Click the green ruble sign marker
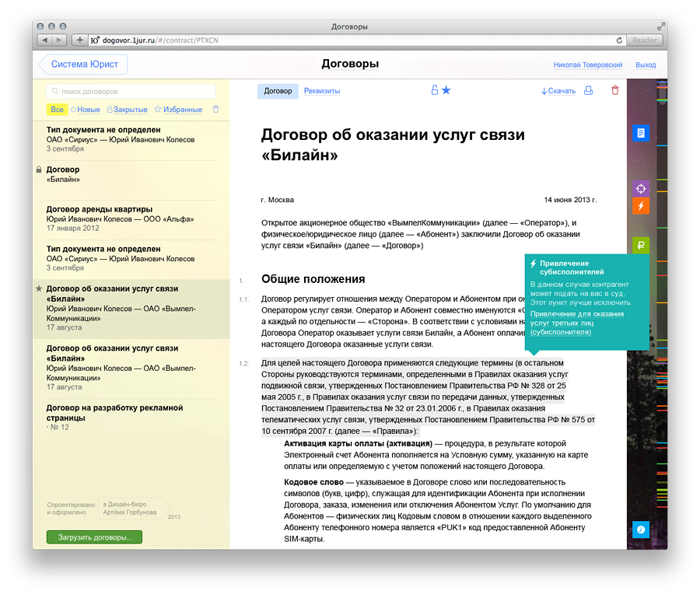The width and height of the screenshot is (700, 594). 641,245
